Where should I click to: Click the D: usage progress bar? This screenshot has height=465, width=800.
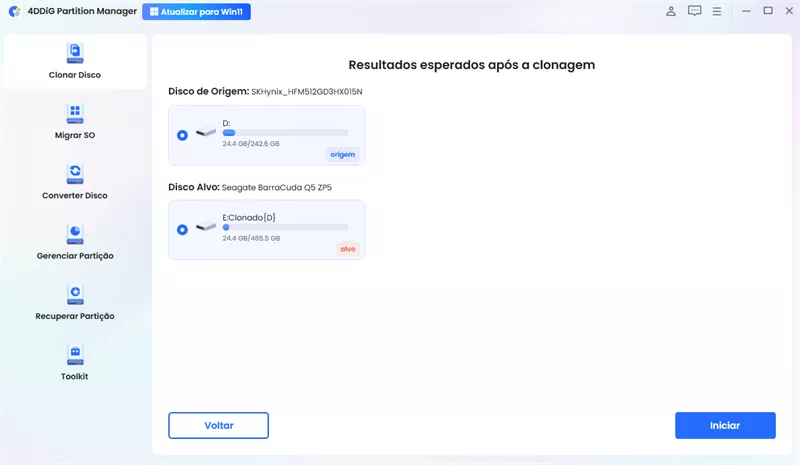tap(285, 133)
